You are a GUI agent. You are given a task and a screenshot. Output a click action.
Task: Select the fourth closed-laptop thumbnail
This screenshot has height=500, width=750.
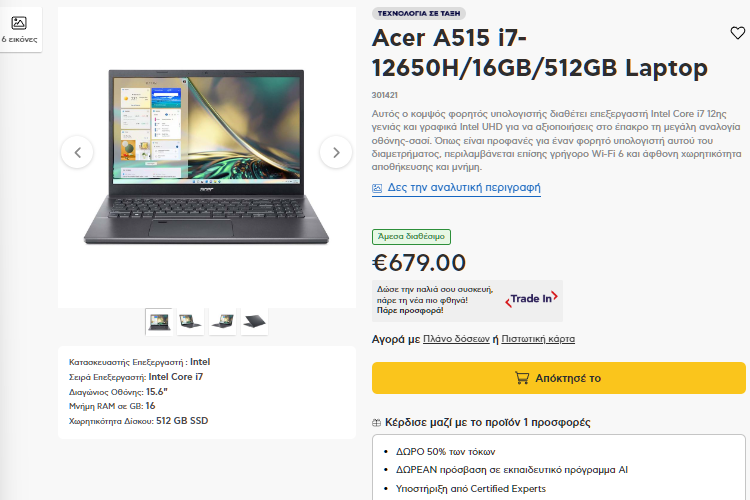pos(254,322)
